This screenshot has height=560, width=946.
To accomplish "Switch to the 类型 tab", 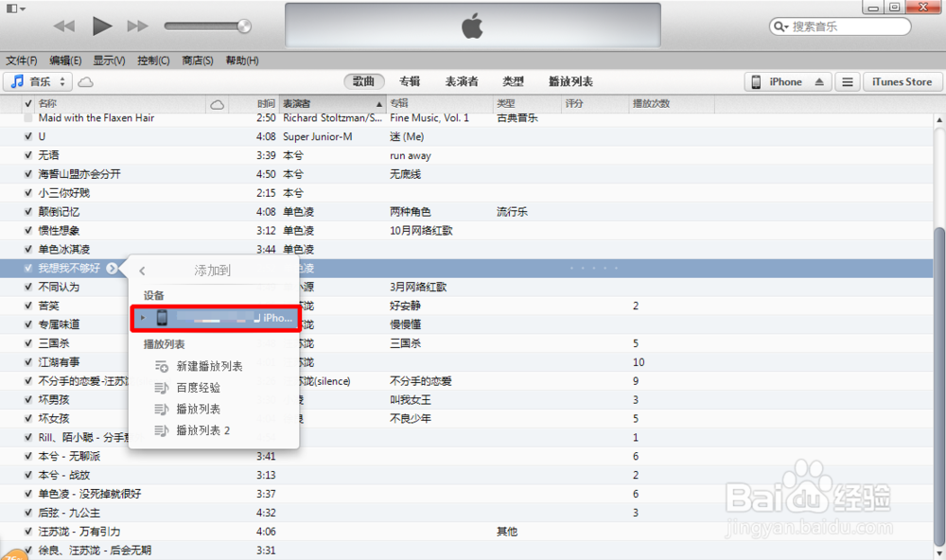I will point(513,81).
